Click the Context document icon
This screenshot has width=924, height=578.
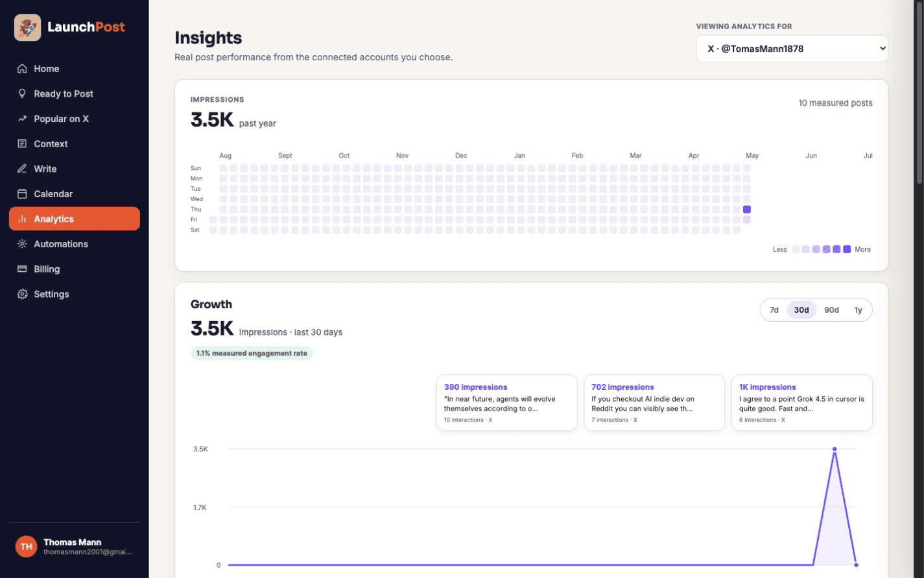coord(22,144)
